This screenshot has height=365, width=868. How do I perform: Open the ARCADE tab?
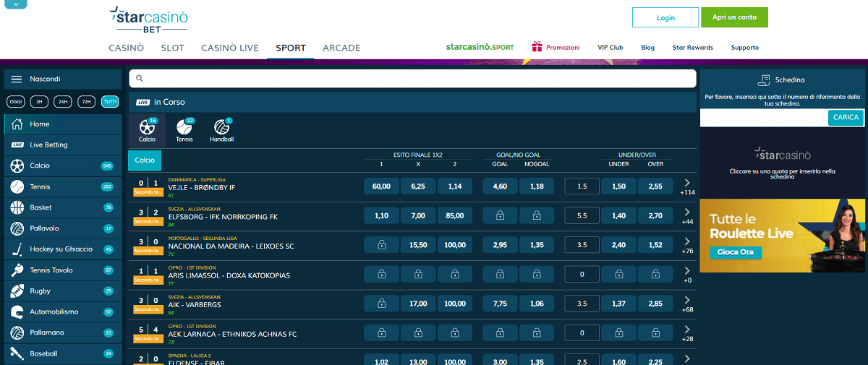click(341, 48)
